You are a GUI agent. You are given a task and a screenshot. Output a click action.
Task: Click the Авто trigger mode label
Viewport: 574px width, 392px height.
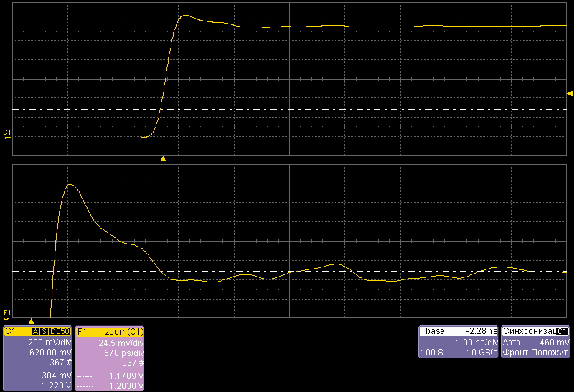tap(512, 343)
